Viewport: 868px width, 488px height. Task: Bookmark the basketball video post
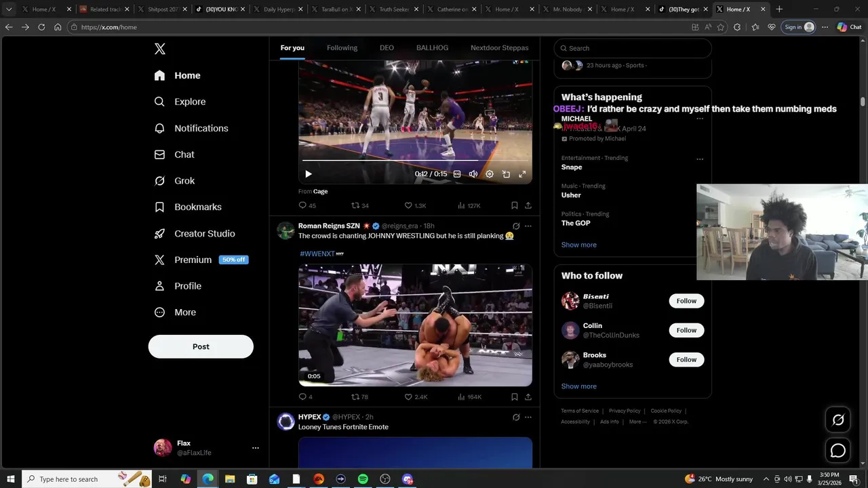(x=515, y=205)
